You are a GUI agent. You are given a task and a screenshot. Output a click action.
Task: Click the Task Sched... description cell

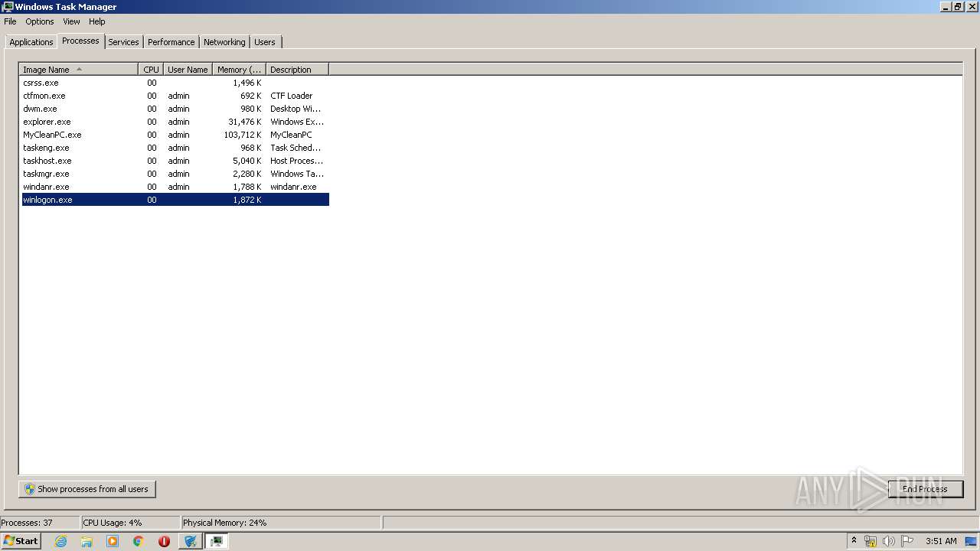pos(296,148)
